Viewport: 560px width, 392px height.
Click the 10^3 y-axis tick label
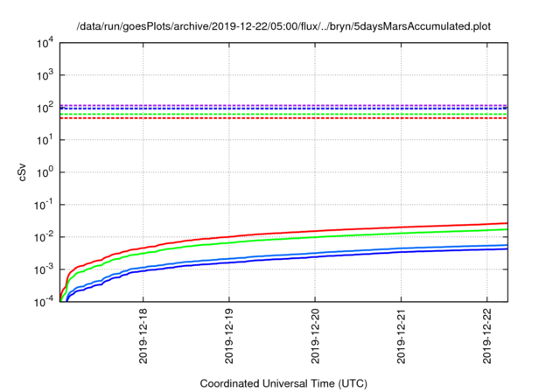tap(45, 75)
